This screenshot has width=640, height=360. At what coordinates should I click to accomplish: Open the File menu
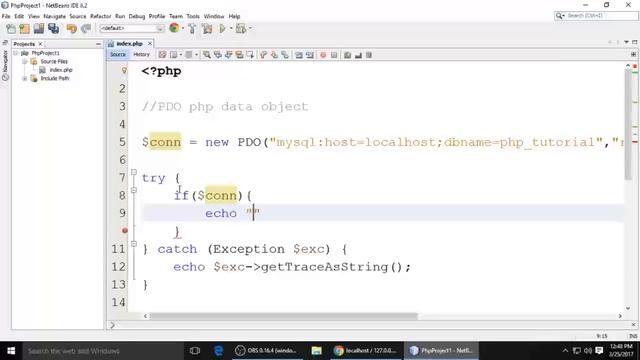(6, 16)
